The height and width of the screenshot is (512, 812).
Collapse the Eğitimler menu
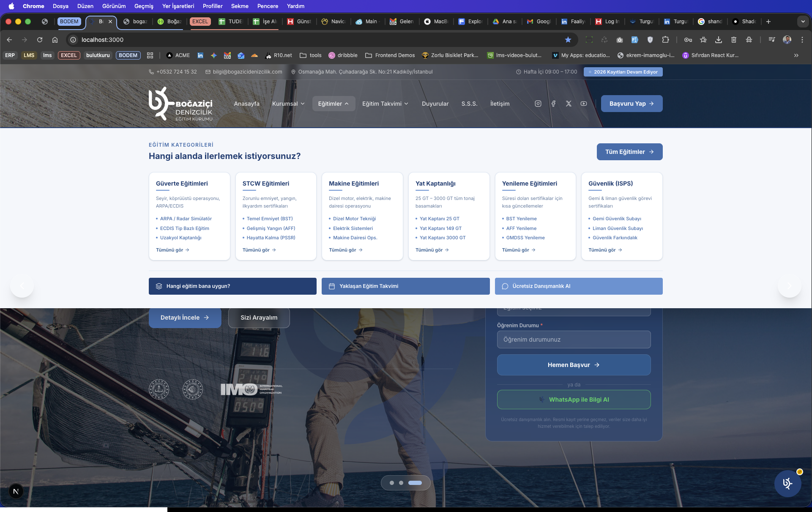click(333, 104)
